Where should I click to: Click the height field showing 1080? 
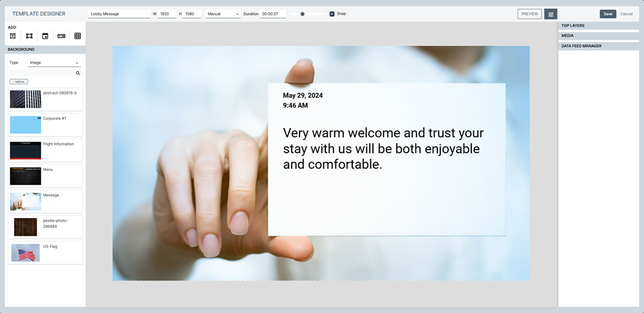[192, 14]
